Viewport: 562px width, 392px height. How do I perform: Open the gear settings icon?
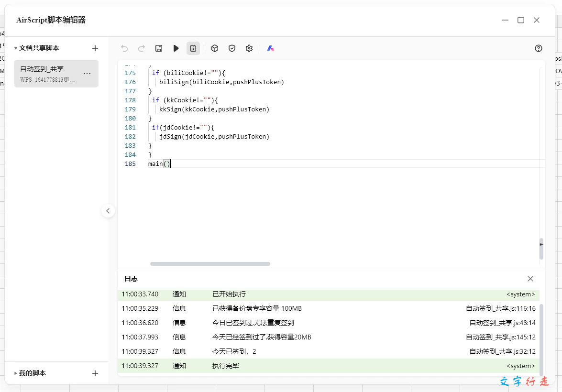point(249,48)
